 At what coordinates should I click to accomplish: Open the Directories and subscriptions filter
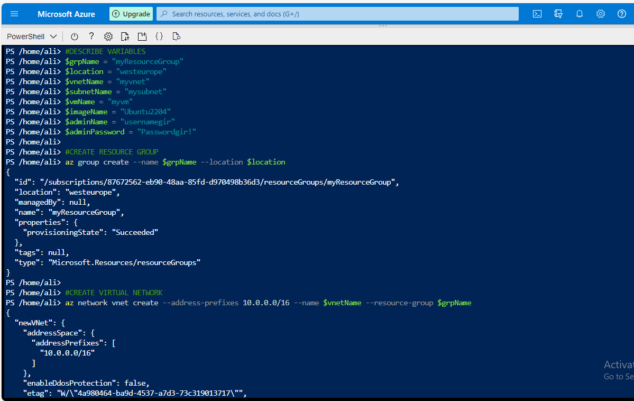pyautogui.click(x=558, y=14)
